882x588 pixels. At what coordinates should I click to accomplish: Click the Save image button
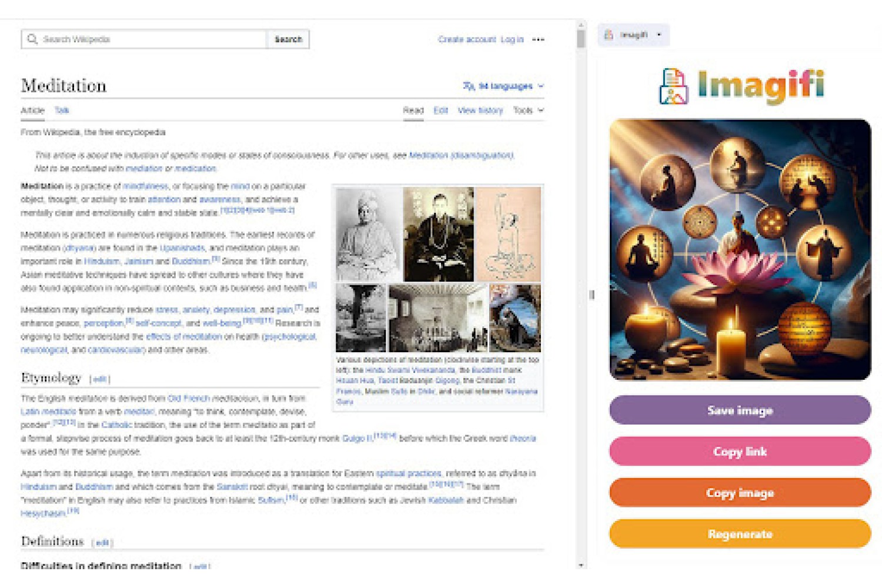coord(740,410)
